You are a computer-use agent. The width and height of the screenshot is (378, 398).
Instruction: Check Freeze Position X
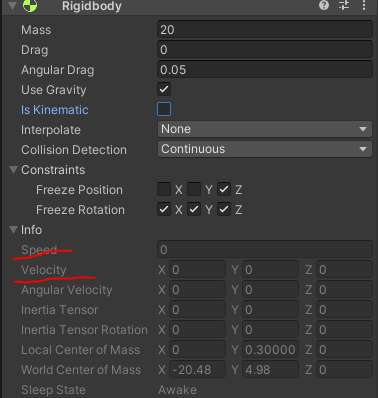pyautogui.click(x=164, y=189)
